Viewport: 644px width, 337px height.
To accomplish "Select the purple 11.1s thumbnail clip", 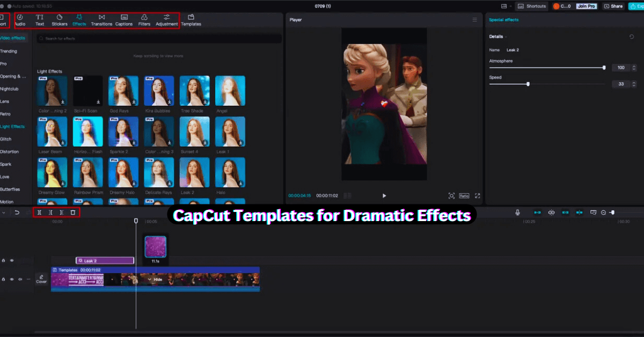I will pos(156,247).
